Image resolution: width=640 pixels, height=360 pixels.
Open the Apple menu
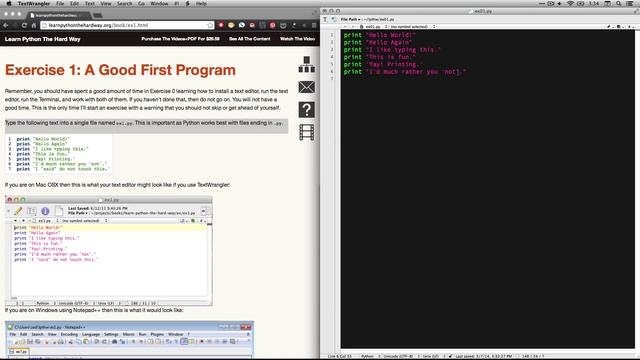click(x=9, y=3)
